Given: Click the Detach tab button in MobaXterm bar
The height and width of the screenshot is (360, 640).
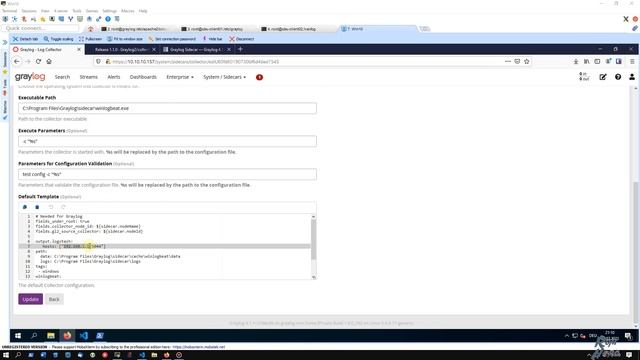Looking at the screenshot, I should (x=25, y=39).
